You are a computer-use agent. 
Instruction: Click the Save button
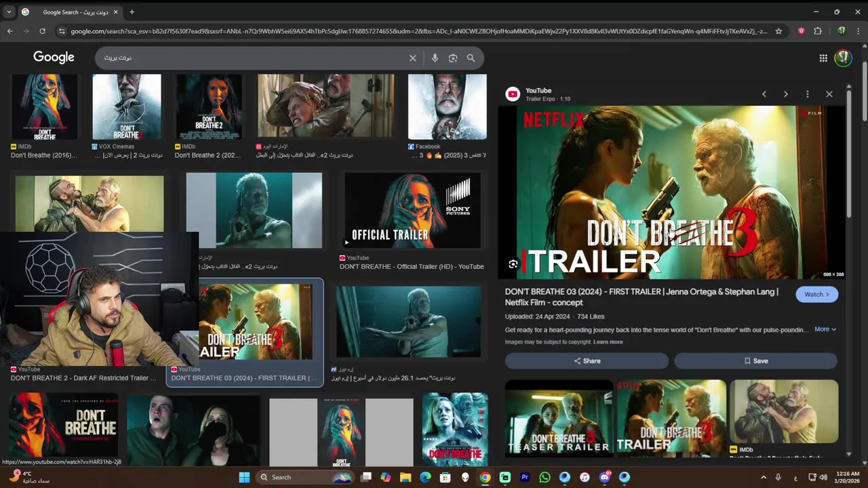click(755, 361)
